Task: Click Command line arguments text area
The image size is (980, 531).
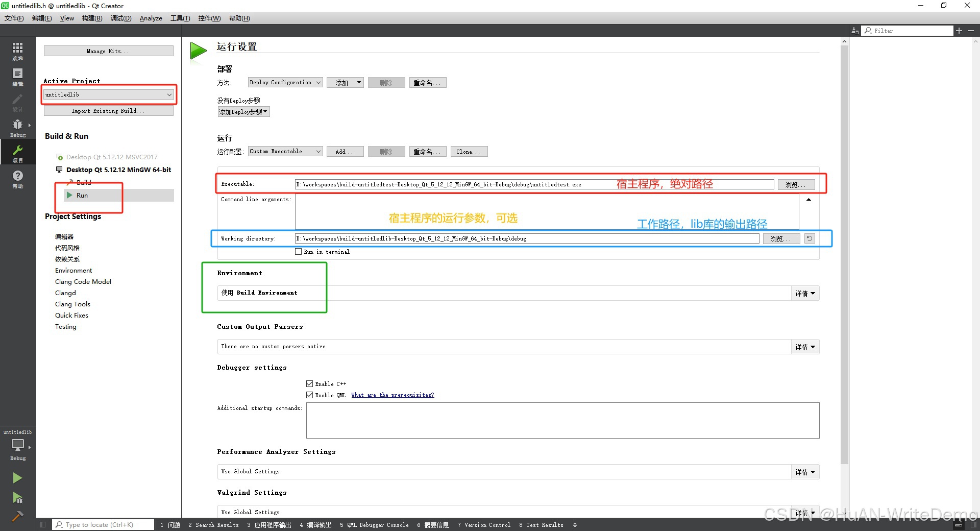Action: pyautogui.click(x=547, y=212)
